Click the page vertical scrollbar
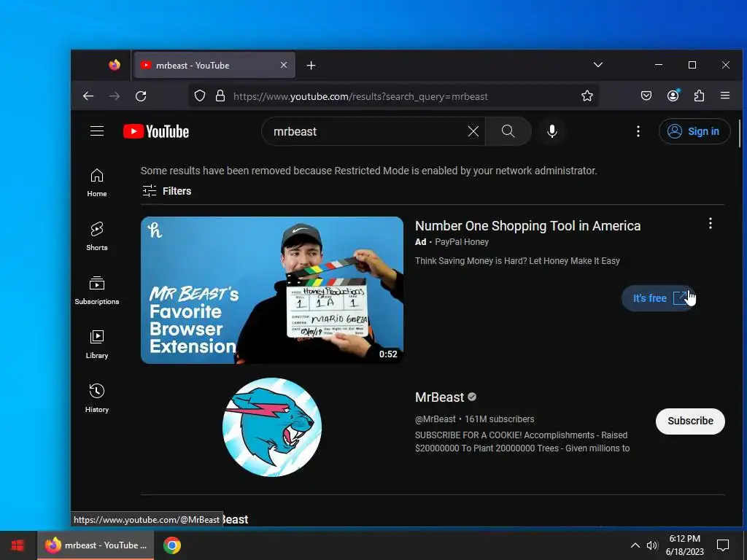 pyautogui.click(x=740, y=134)
